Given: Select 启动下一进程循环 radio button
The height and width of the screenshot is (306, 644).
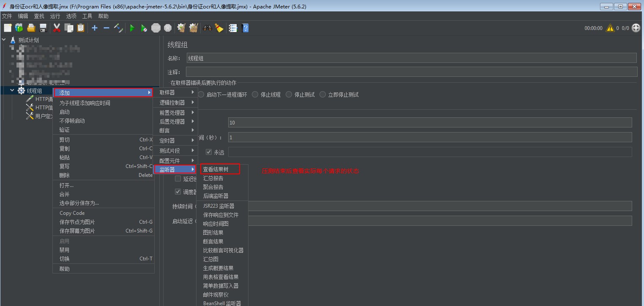Looking at the screenshot, I should tap(201, 95).
